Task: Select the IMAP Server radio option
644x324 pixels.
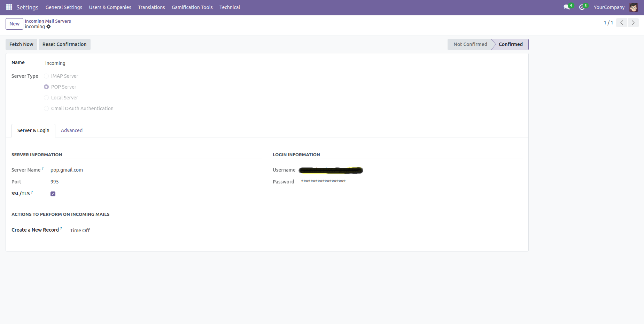Action: [x=46, y=76]
